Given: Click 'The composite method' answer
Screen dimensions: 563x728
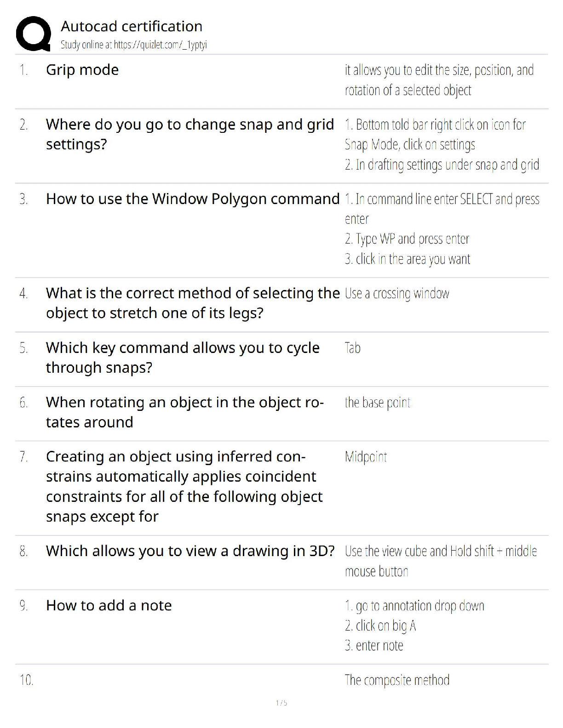Looking at the screenshot, I should [397, 680].
